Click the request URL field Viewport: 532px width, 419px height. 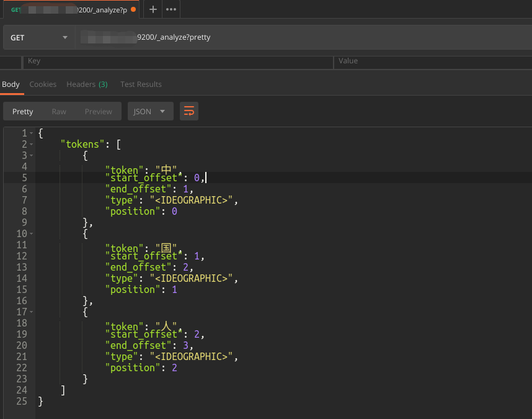(x=303, y=37)
